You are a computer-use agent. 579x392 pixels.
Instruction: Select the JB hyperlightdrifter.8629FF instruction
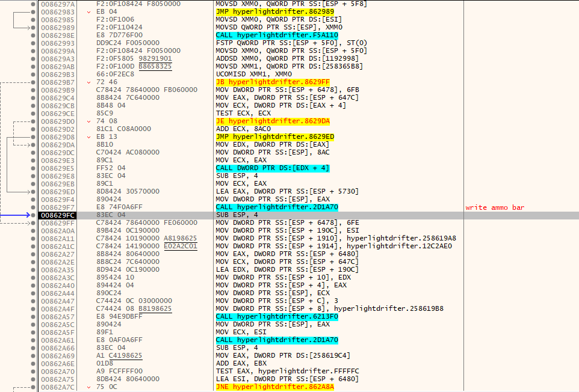click(272, 82)
